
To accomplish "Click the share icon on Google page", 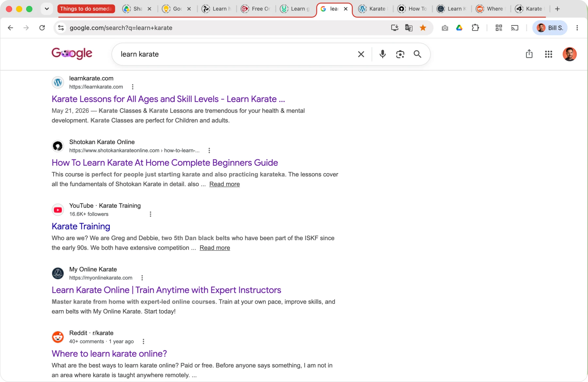I will click(x=529, y=54).
